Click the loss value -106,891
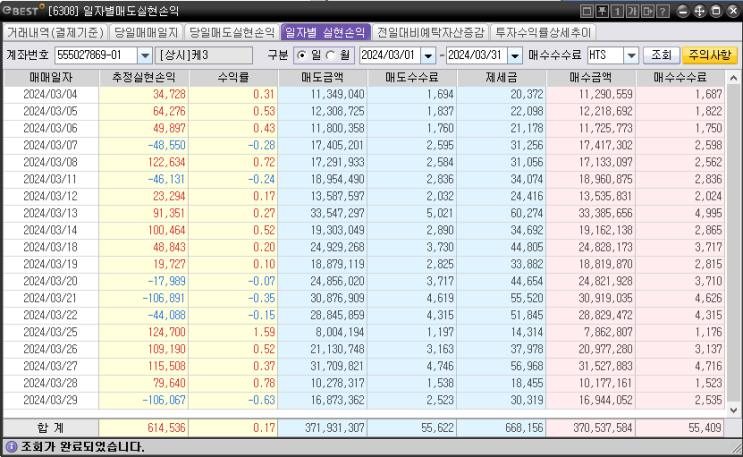The image size is (743, 457). [x=164, y=298]
